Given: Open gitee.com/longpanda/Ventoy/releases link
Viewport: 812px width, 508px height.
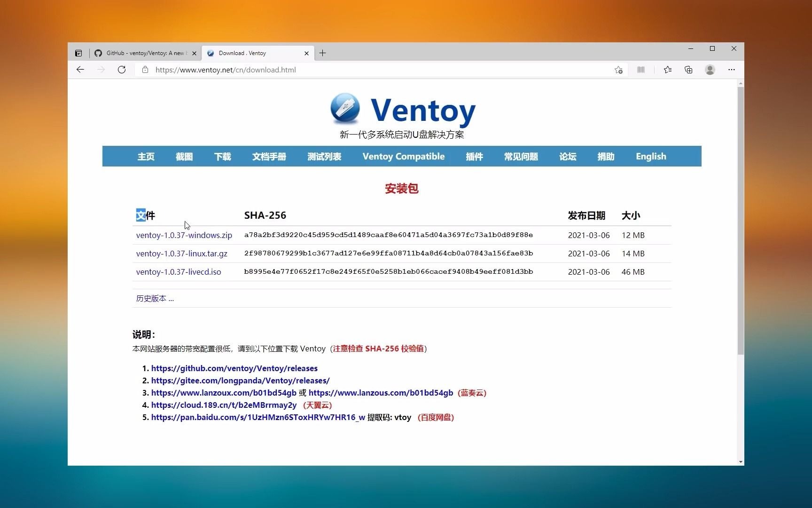Looking at the screenshot, I should 240,381.
